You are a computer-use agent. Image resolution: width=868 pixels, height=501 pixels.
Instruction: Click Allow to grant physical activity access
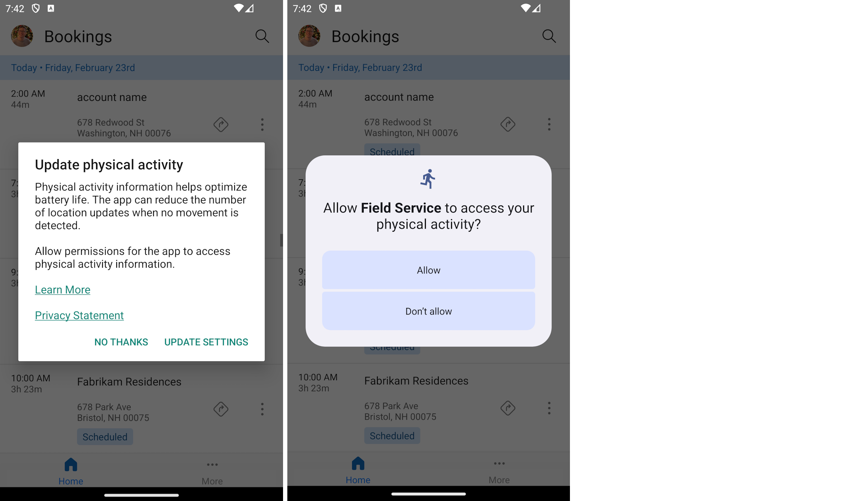(x=428, y=269)
